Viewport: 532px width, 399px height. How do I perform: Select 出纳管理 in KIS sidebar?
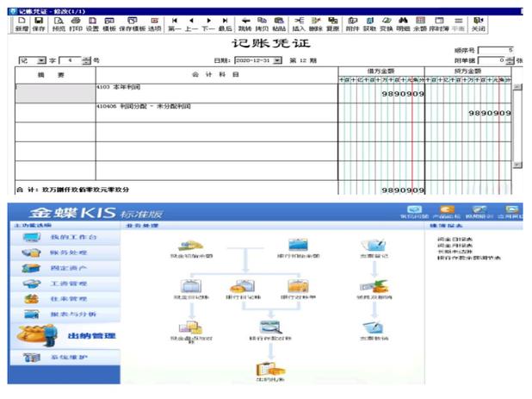coord(65,335)
